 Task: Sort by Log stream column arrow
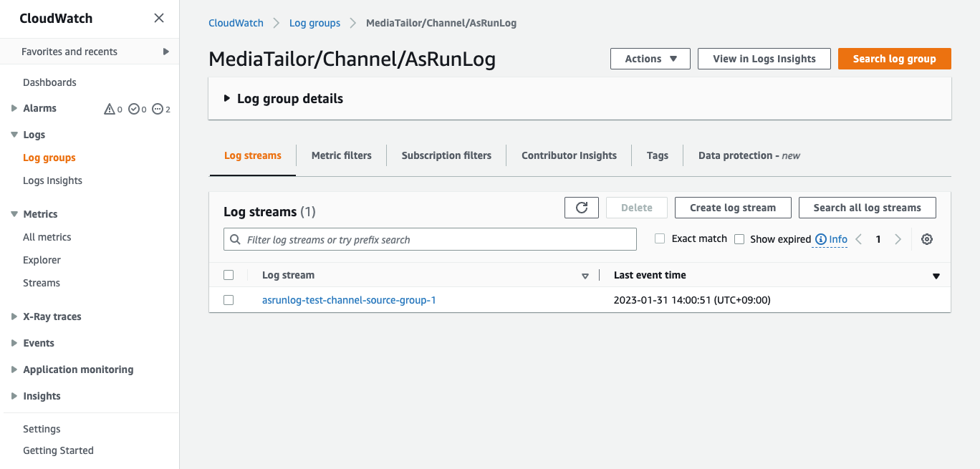tap(585, 276)
